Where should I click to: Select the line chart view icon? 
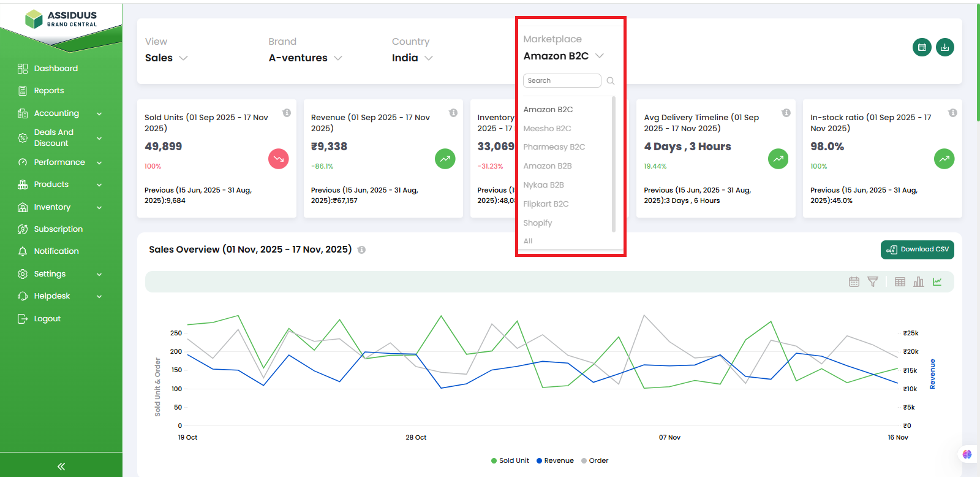(937, 282)
